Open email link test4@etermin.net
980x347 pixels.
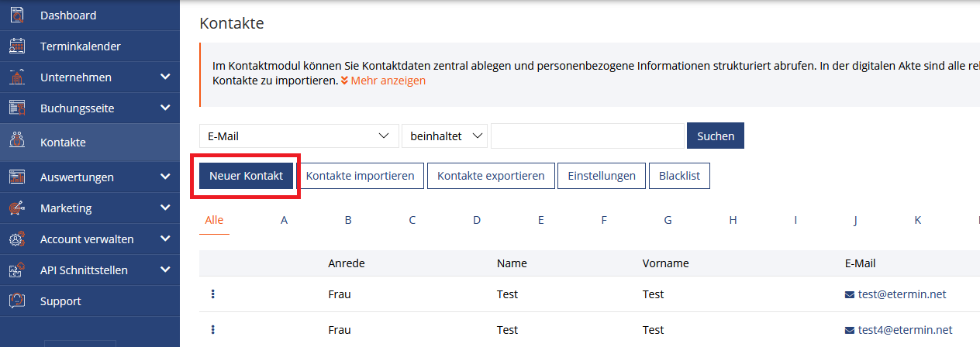[906, 330]
